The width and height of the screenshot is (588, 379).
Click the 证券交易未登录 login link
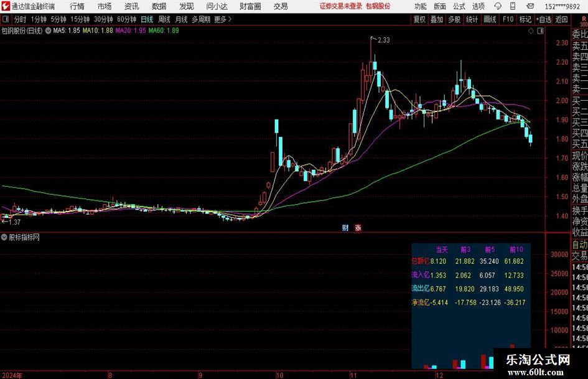click(341, 6)
